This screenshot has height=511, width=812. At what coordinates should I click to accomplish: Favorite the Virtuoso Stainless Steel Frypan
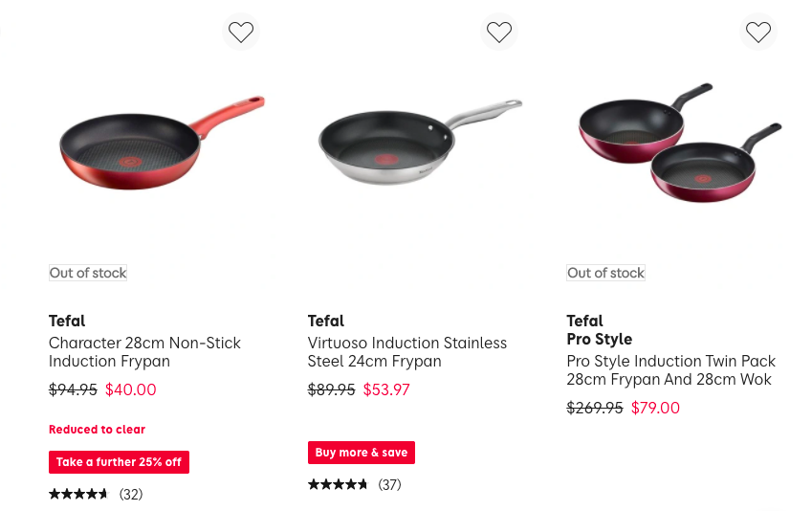tap(499, 33)
